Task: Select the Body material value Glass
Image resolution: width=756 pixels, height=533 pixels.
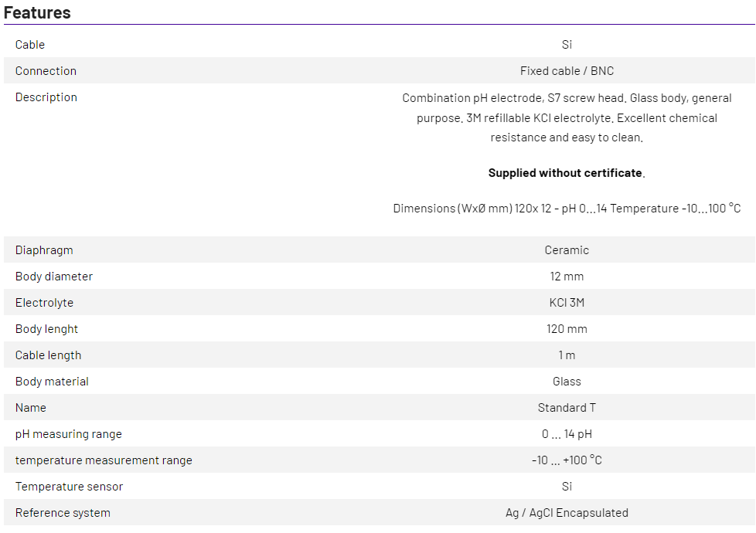Action: tap(567, 382)
